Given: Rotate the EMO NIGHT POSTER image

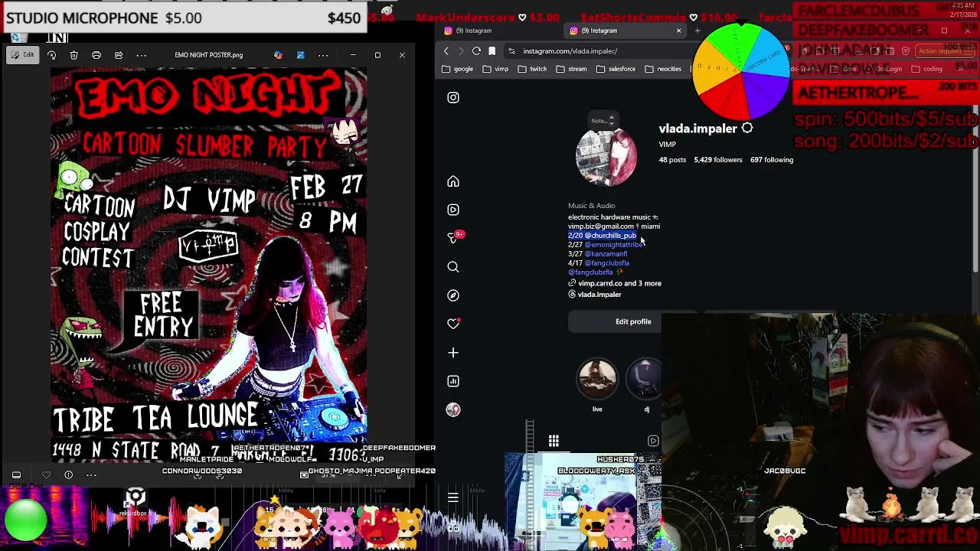Looking at the screenshot, I should click(51, 55).
